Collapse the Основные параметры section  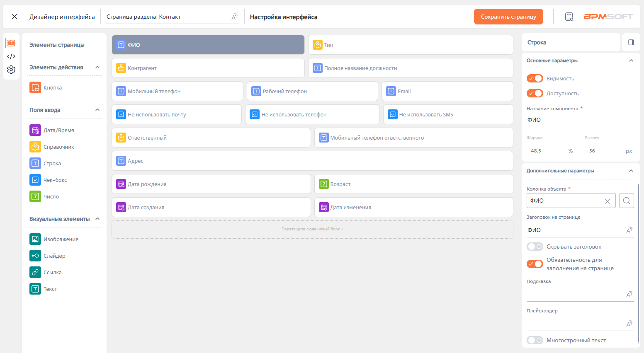(x=631, y=60)
